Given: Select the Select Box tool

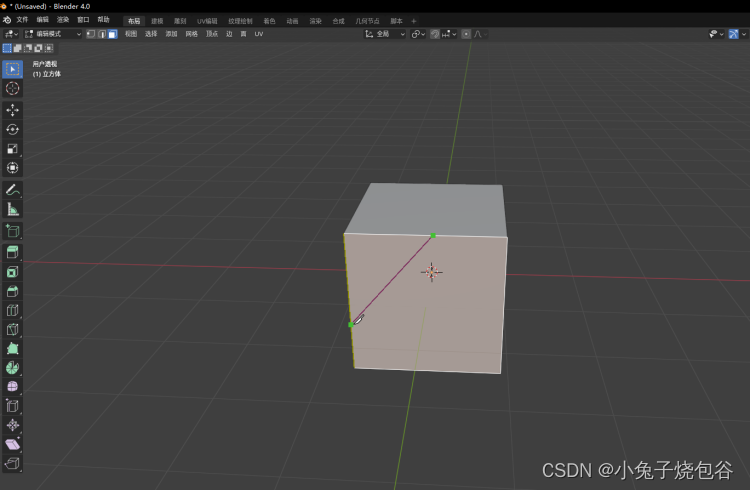Looking at the screenshot, I should (12, 69).
